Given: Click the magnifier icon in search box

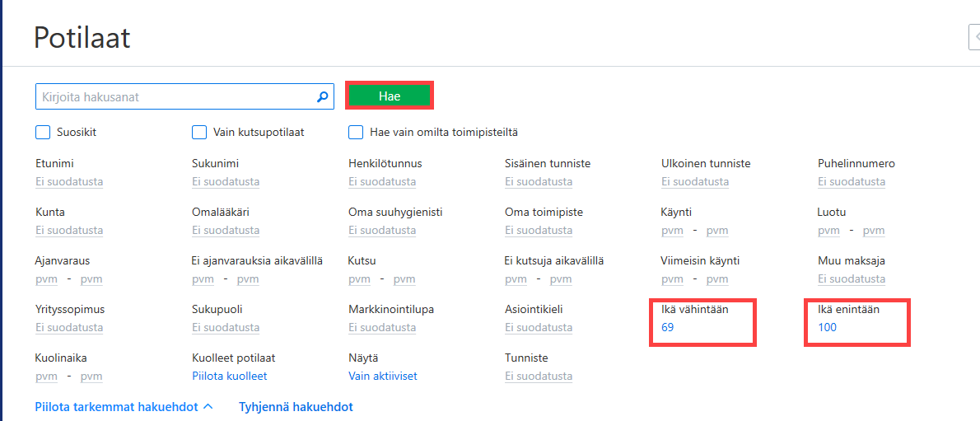Looking at the screenshot, I should 323,97.
